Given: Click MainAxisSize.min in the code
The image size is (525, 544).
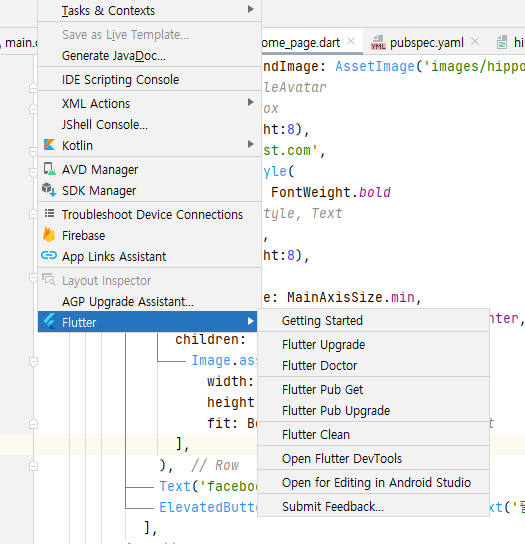Looking at the screenshot, I should click(351, 297).
